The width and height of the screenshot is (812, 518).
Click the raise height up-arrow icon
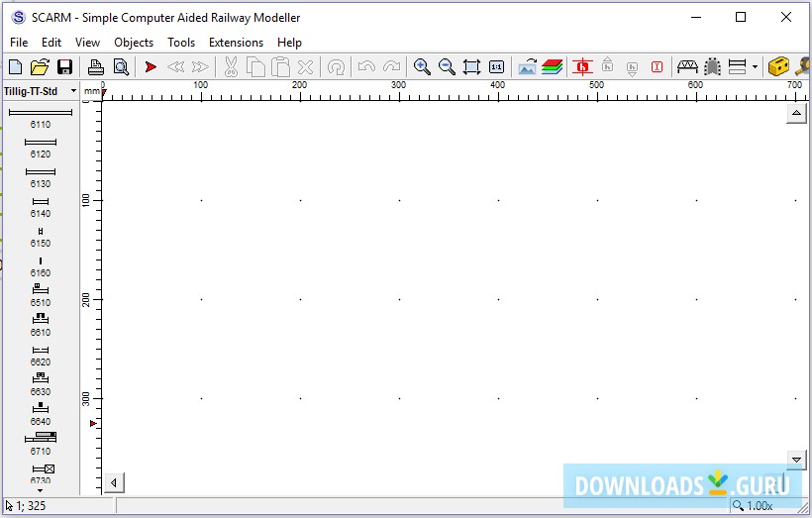(x=607, y=64)
